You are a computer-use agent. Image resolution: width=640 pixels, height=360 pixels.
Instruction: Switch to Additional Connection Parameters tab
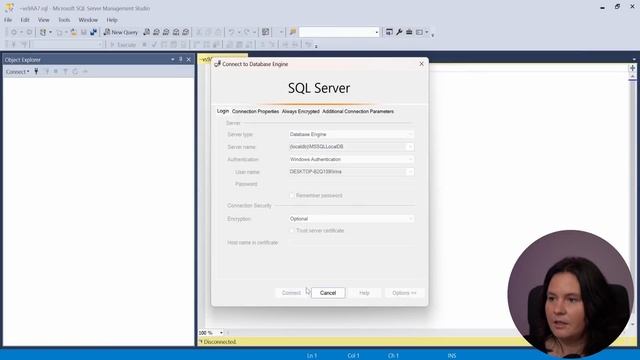[x=358, y=111]
